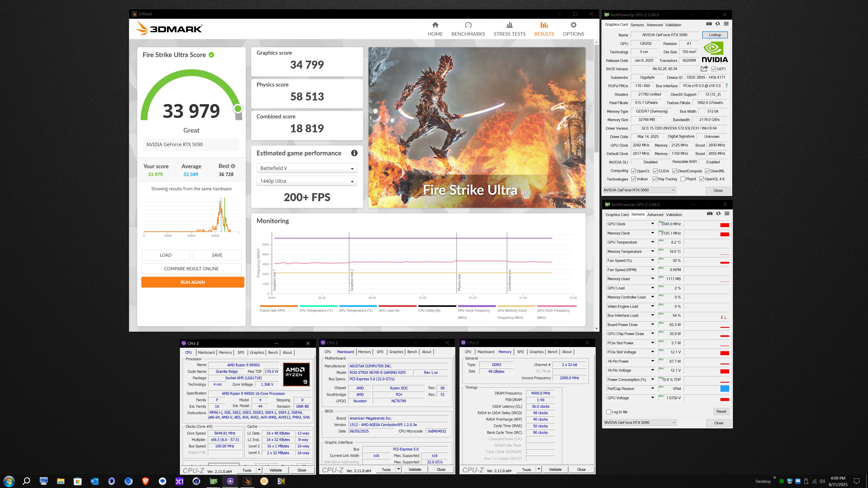
Task: Click the BM benchmark icon on taskbar
Action: click(x=281, y=481)
